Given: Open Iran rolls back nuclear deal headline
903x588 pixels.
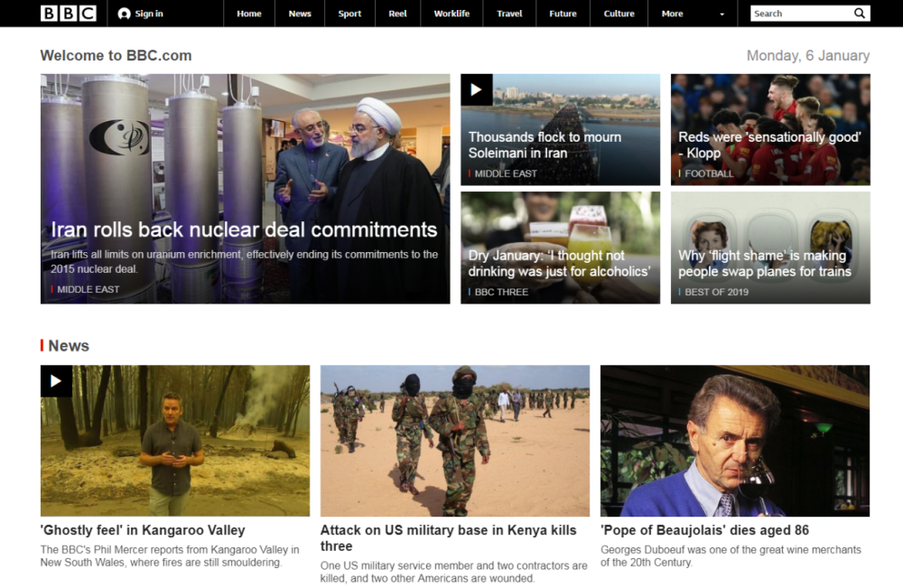Looking at the screenshot, I should 244,229.
